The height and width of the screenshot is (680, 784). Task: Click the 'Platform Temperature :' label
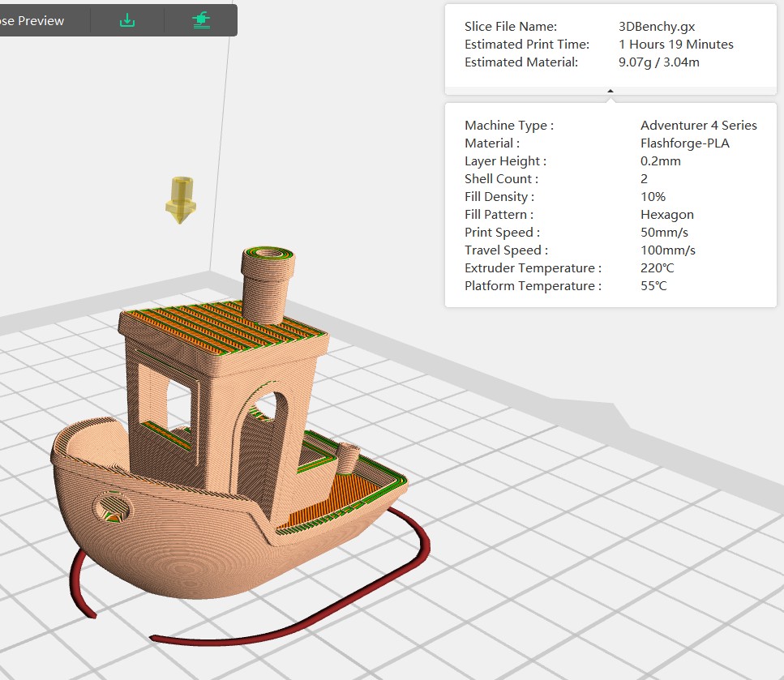pyautogui.click(x=533, y=286)
